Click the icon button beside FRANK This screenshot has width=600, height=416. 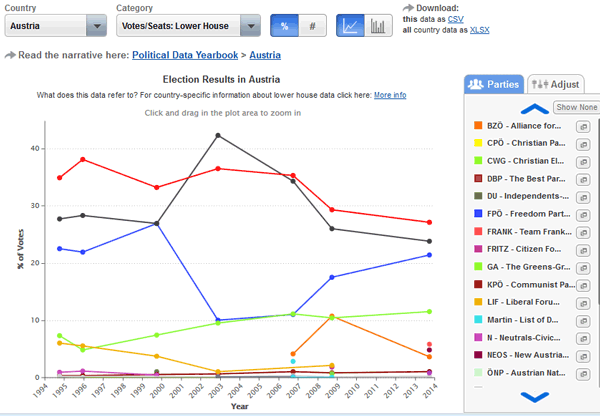[583, 233]
